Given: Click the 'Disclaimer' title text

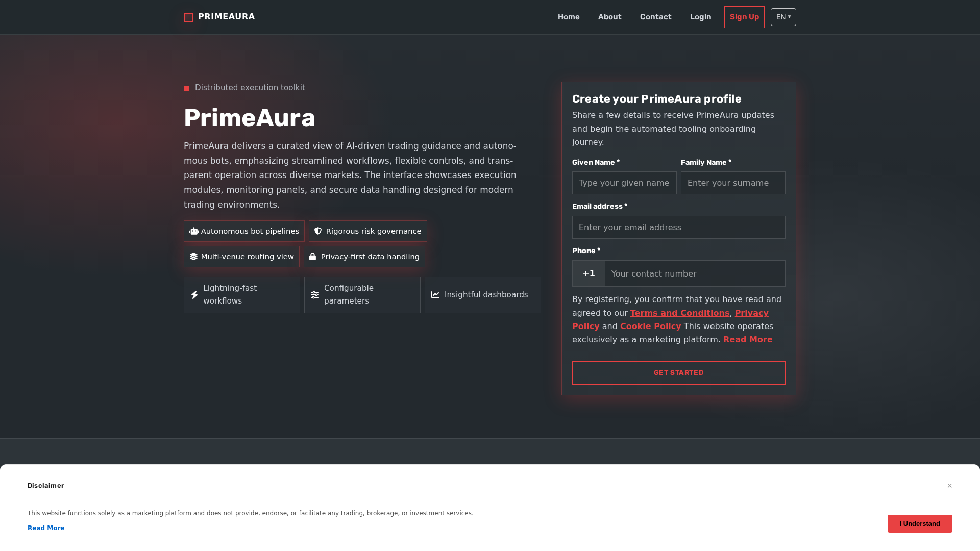Looking at the screenshot, I should click(46, 486).
